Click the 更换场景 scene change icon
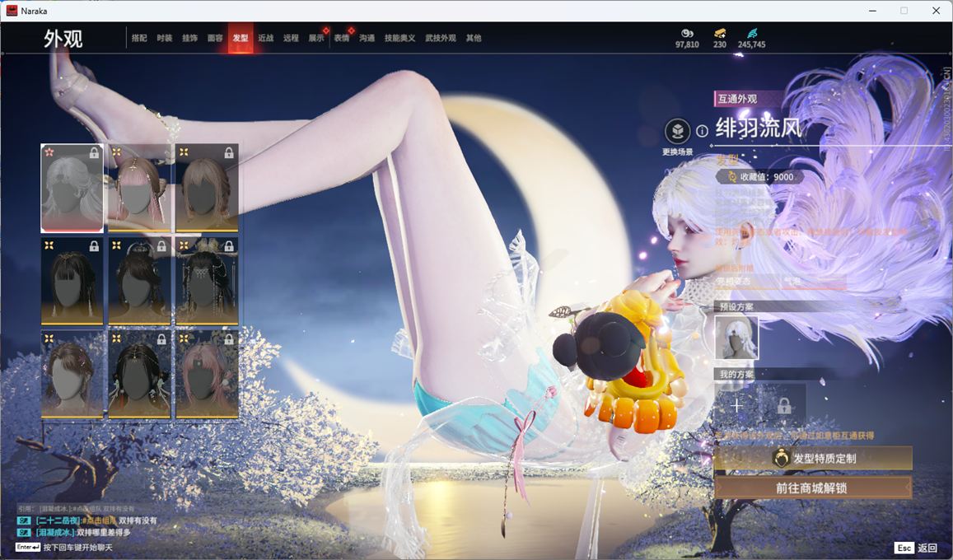The image size is (953, 560). click(x=677, y=132)
